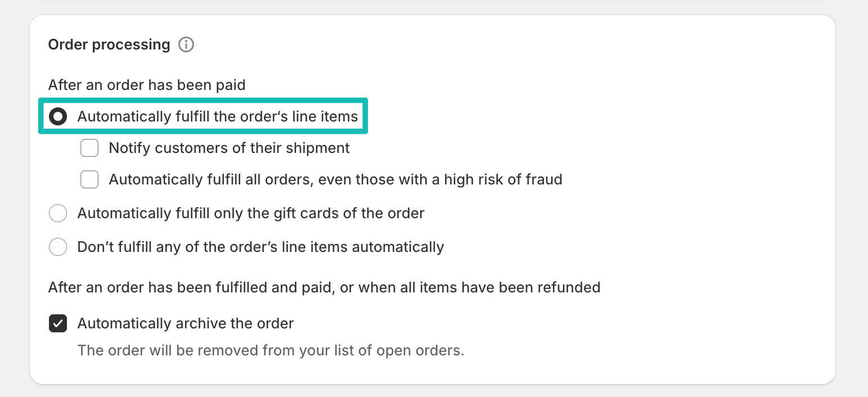Click the Notify customers of their shipment label
The image size is (868, 397).
pos(230,148)
